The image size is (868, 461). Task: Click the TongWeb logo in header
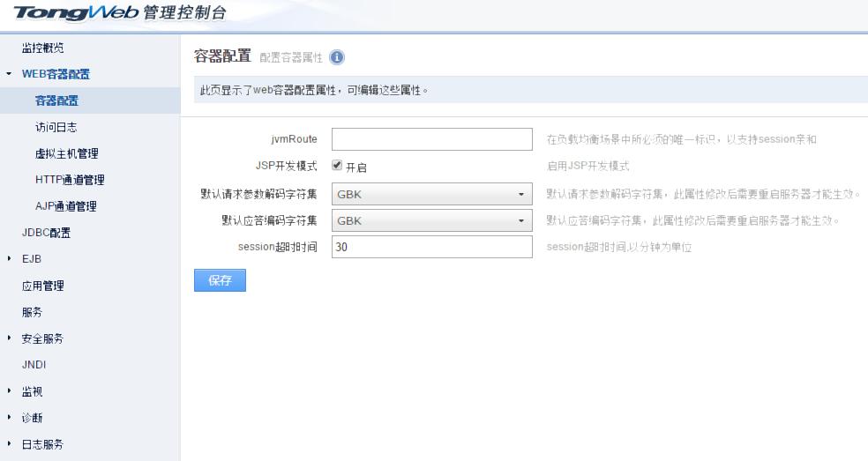(x=76, y=12)
